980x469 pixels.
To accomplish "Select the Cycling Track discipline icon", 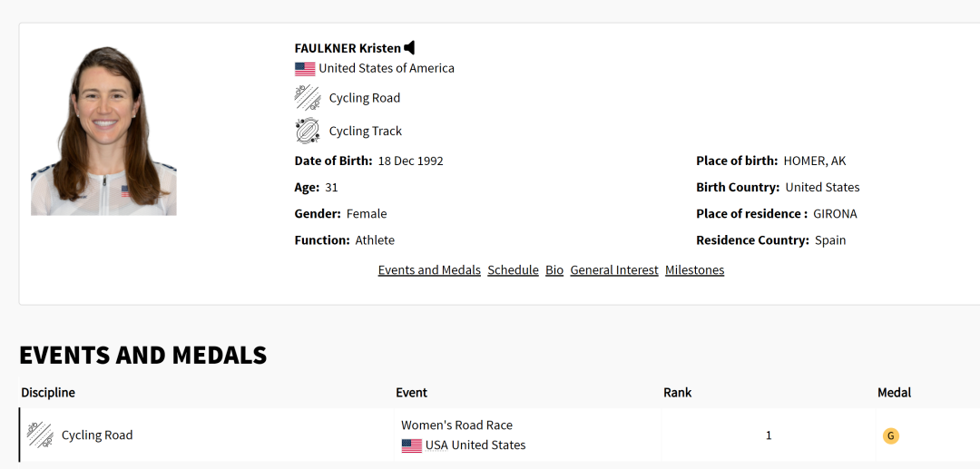I will [x=307, y=131].
